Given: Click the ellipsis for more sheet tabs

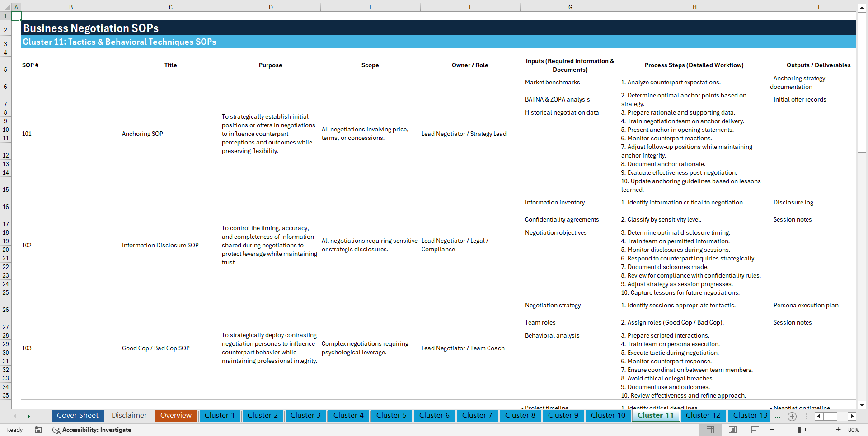Looking at the screenshot, I should pos(778,416).
